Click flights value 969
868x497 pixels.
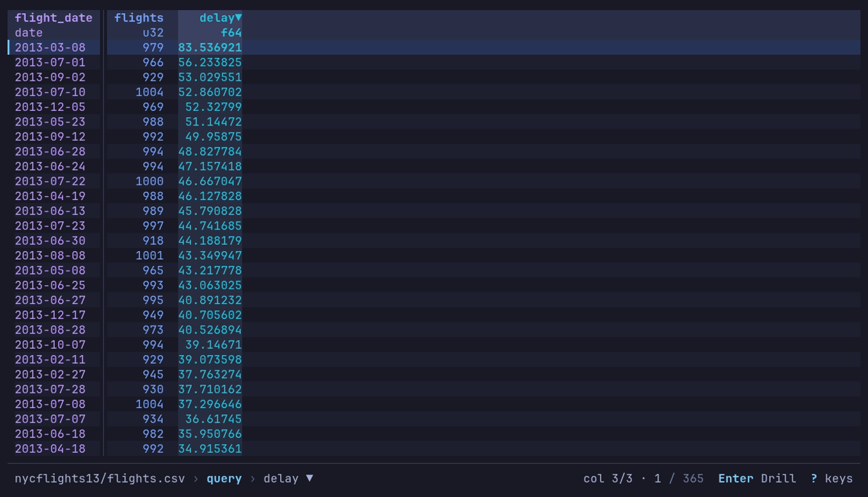click(x=153, y=107)
